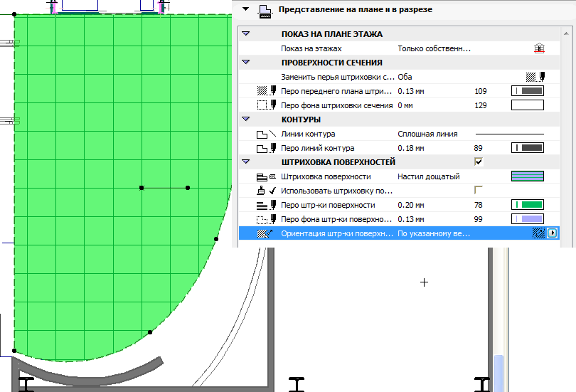Screen dimensions: 576x392
Task: Click the hatch orientation icon in the selected row
Action: (x=265, y=233)
